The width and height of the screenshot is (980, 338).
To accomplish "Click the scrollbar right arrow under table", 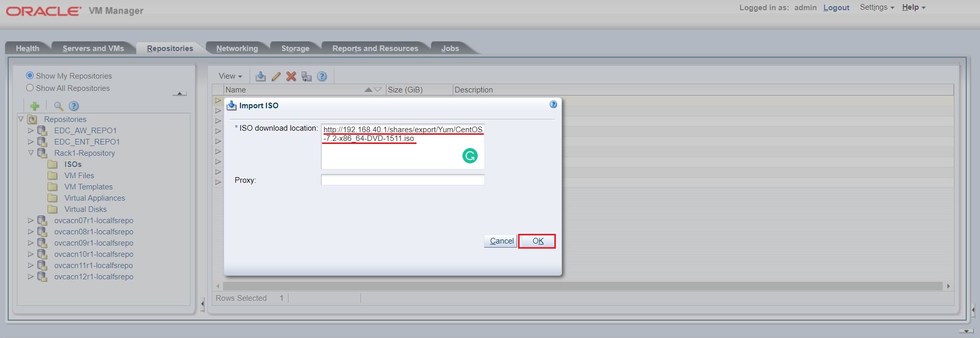I will point(948,286).
